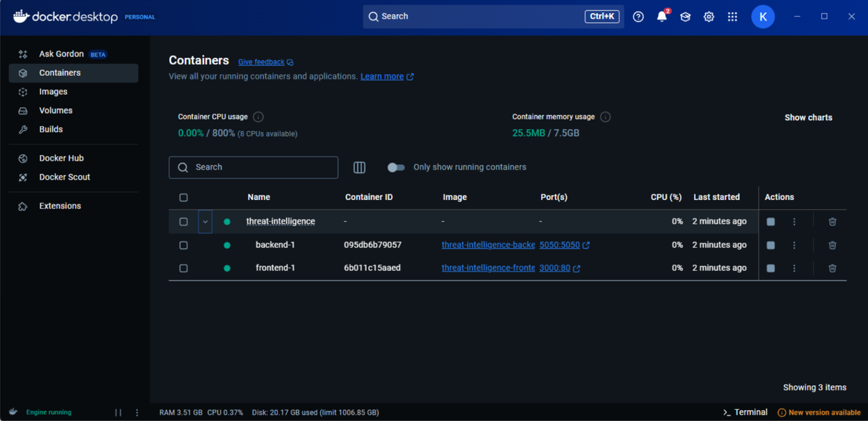Click the threat-intelligence stack name
This screenshot has width=868, height=421.
point(281,222)
